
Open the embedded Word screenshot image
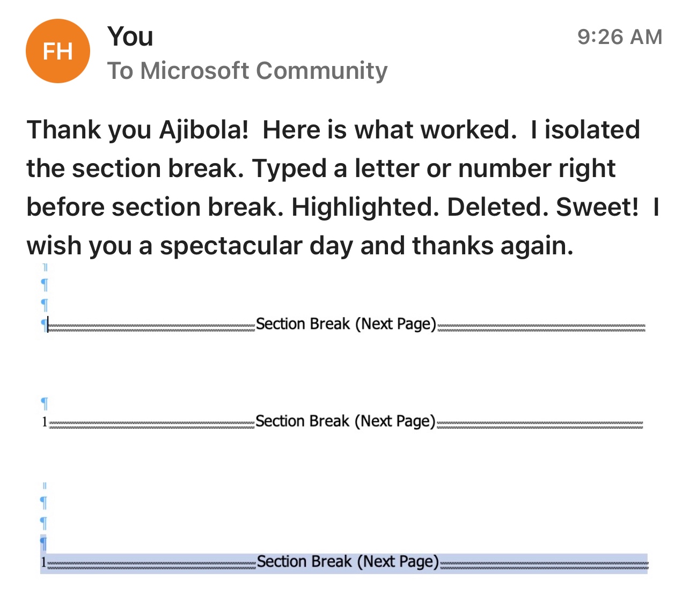pyautogui.click(x=344, y=419)
